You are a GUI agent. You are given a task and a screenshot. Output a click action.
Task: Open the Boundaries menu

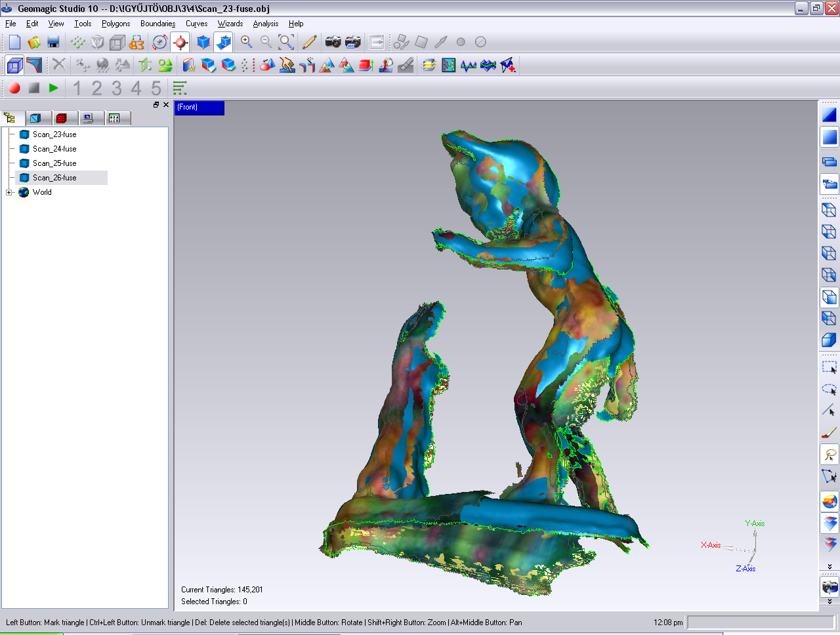pyautogui.click(x=157, y=24)
